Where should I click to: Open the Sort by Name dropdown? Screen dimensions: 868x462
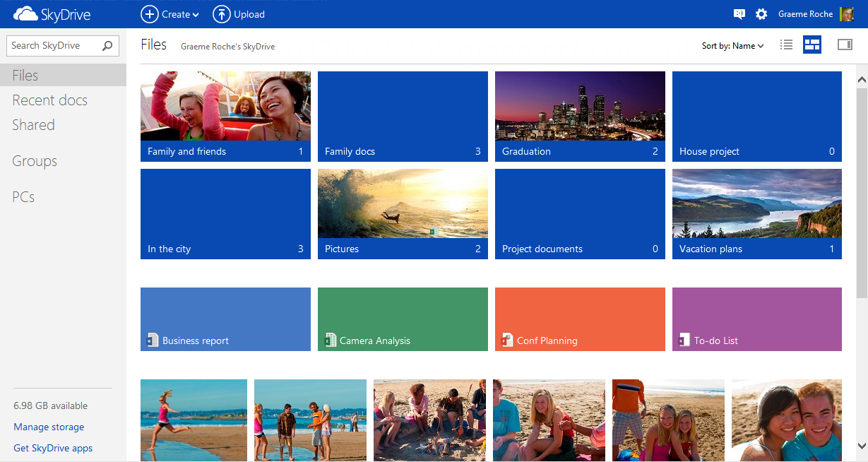click(x=732, y=46)
